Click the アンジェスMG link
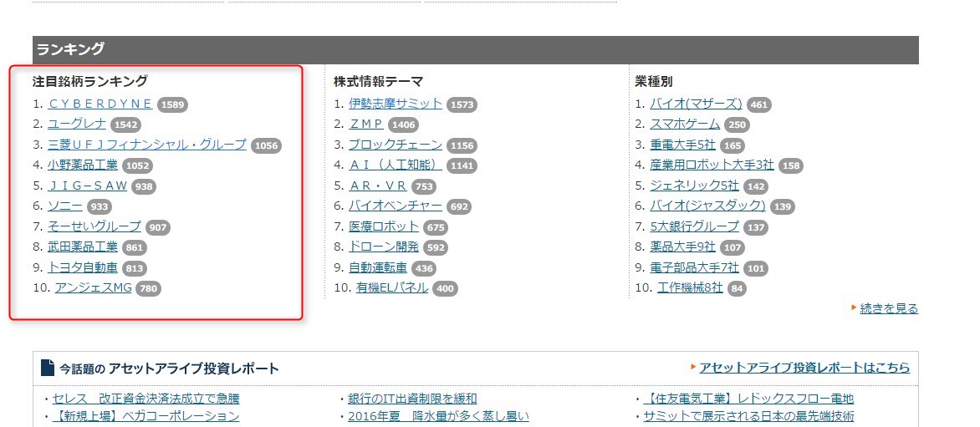Screen dimensions: 980x427 (93, 287)
